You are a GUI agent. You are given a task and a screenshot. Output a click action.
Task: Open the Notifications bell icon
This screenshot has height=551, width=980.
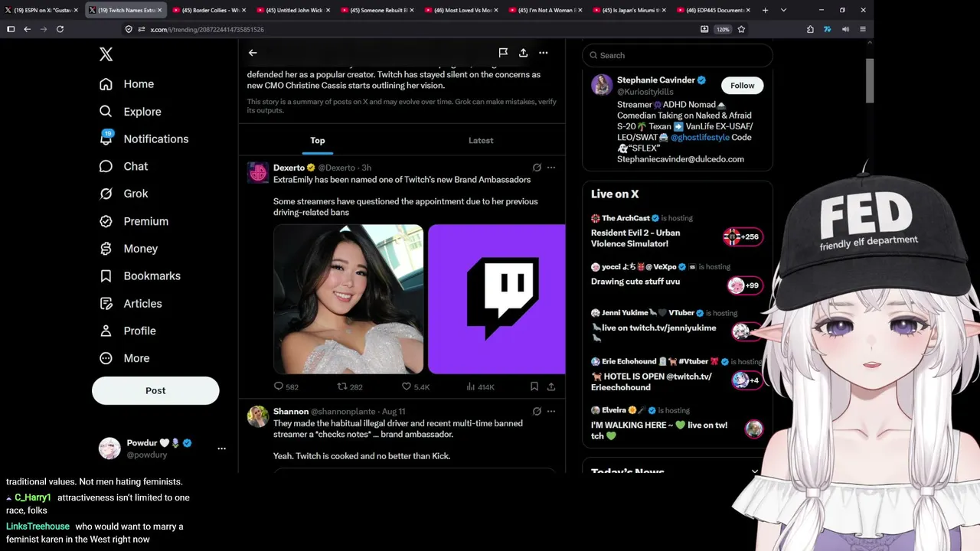[106, 139]
